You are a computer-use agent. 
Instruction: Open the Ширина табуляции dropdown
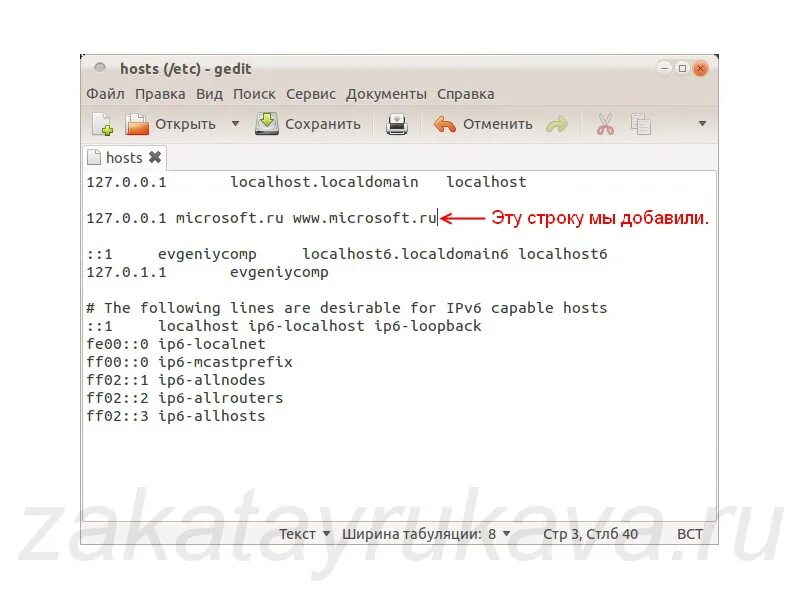426,534
